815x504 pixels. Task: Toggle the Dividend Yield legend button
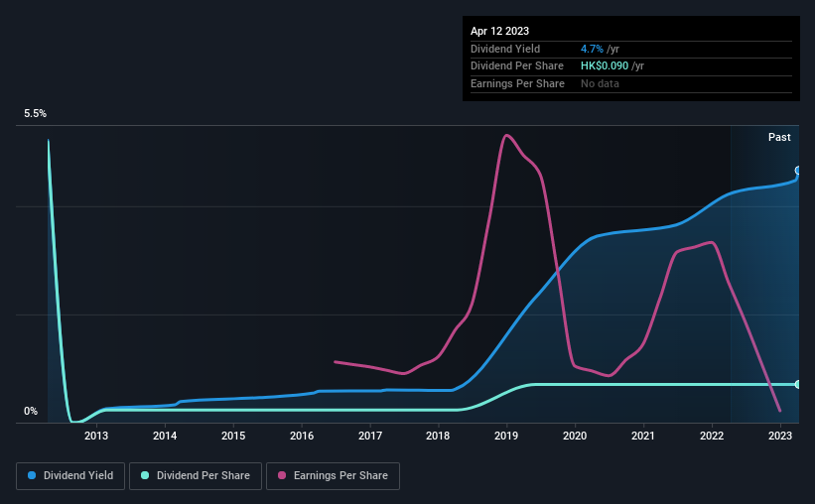(x=70, y=476)
